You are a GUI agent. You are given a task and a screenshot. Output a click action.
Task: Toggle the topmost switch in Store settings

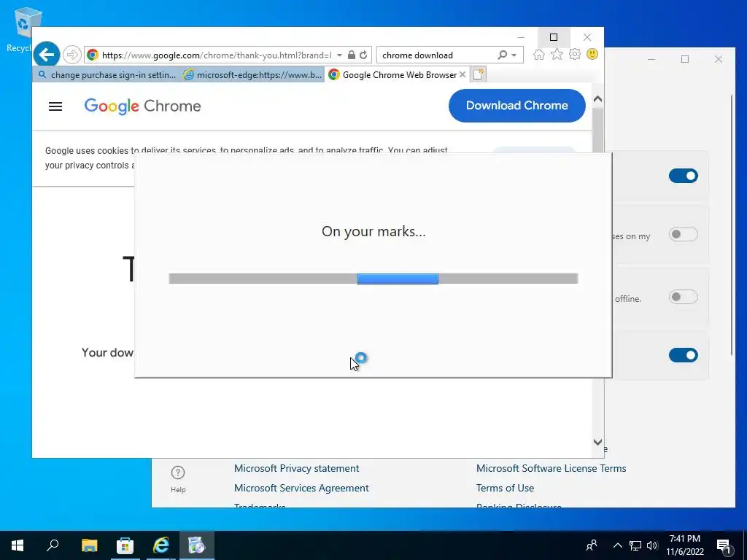[683, 176]
